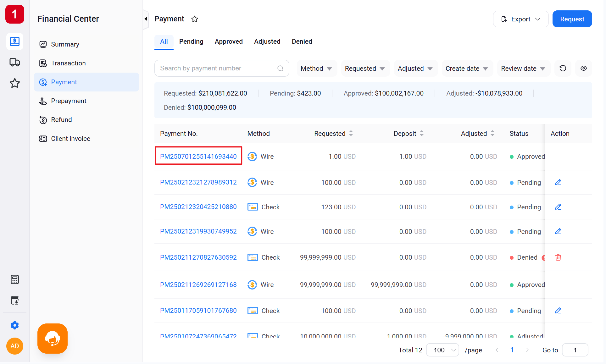Open the Method filter dropdown
606x364 pixels.
click(x=317, y=69)
